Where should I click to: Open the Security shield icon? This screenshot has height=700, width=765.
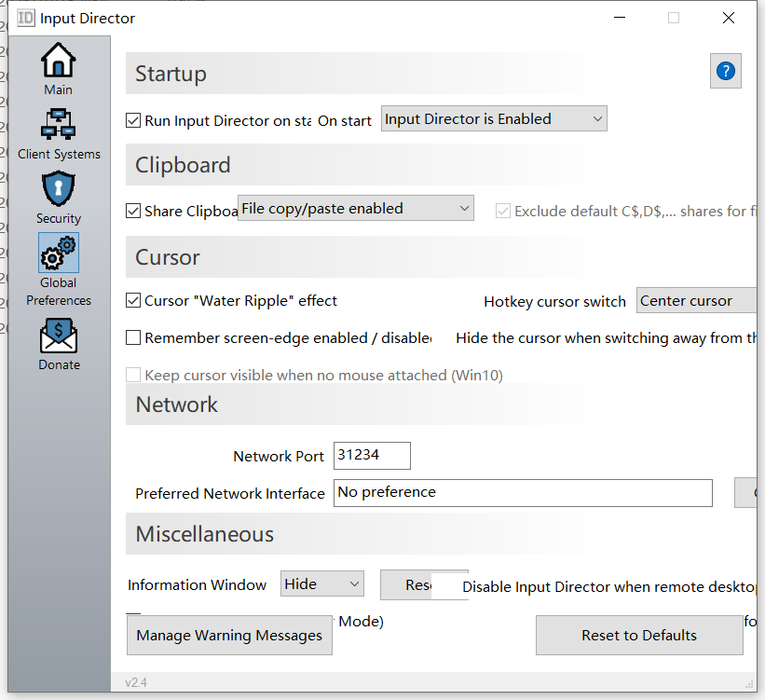tap(58, 188)
